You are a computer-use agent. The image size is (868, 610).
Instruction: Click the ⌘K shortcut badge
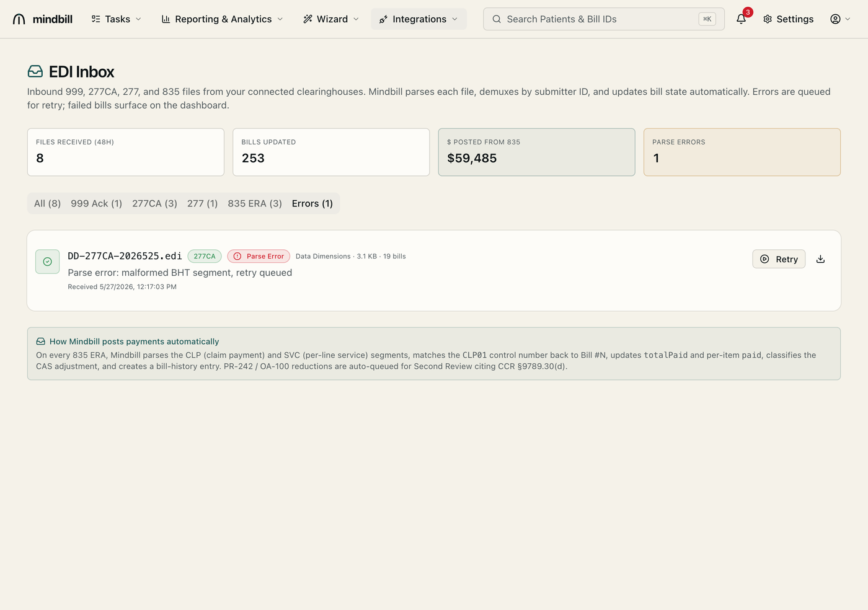pos(707,19)
